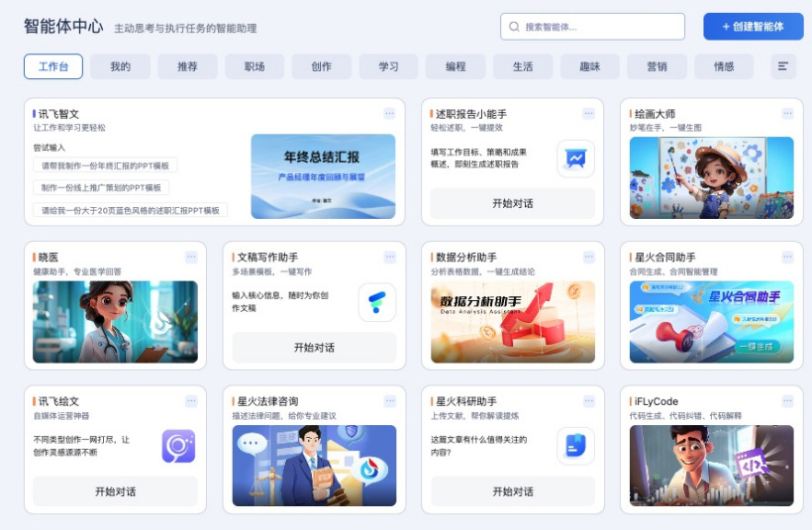Image resolution: width=812 pixels, height=530 pixels.
Task: Open the 数据分析助手 banner image
Action: coord(513,321)
